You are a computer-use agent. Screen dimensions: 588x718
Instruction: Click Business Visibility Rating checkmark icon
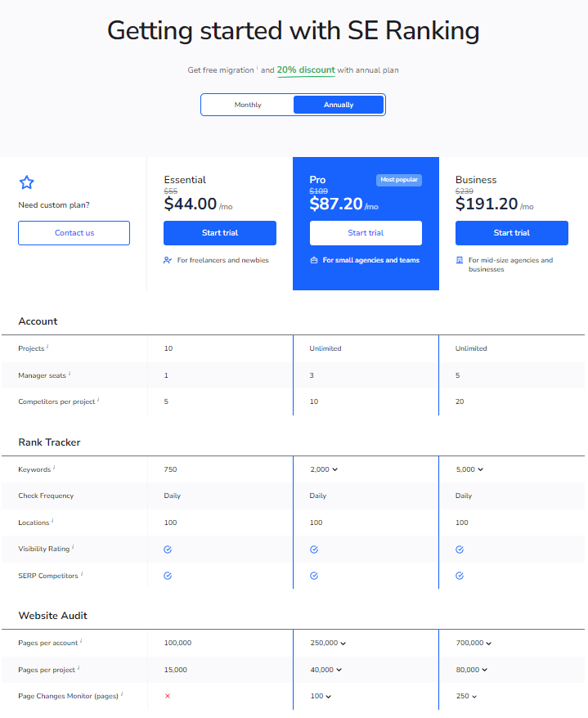click(460, 550)
